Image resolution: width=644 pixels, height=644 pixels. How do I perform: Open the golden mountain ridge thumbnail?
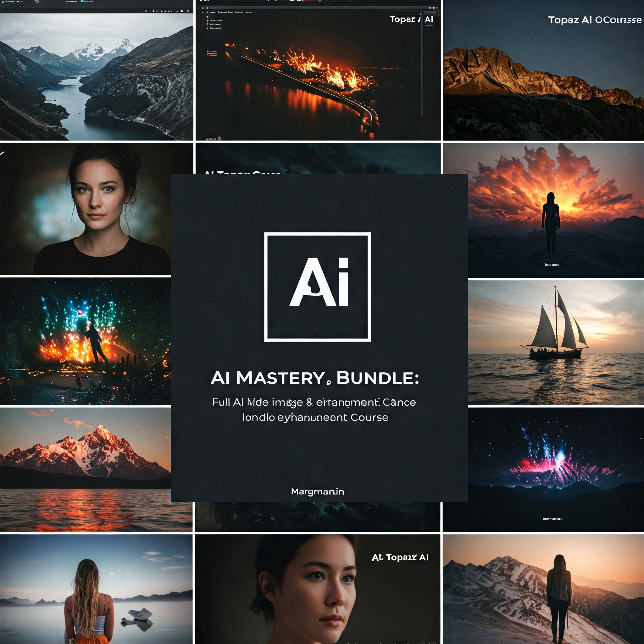pos(543,70)
